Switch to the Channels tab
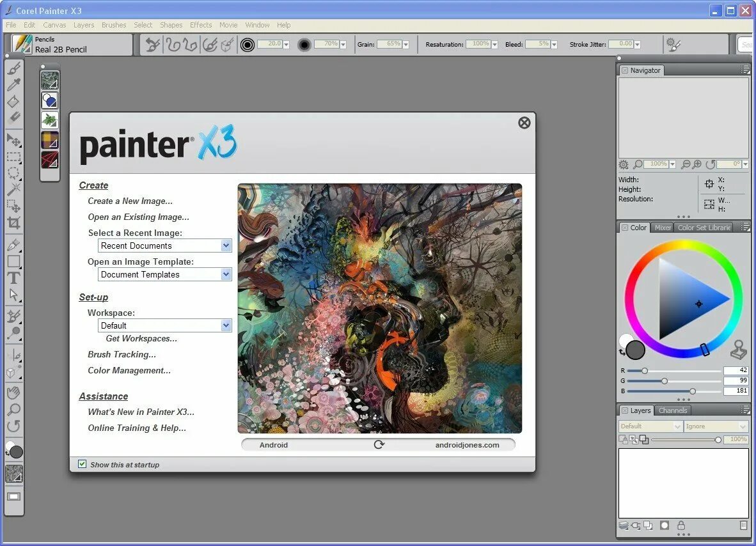This screenshot has height=546, width=756. (673, 410)
